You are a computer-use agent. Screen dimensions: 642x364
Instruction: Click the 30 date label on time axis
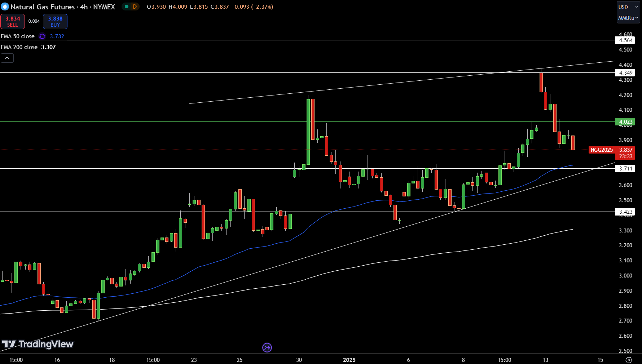point(299,360)
